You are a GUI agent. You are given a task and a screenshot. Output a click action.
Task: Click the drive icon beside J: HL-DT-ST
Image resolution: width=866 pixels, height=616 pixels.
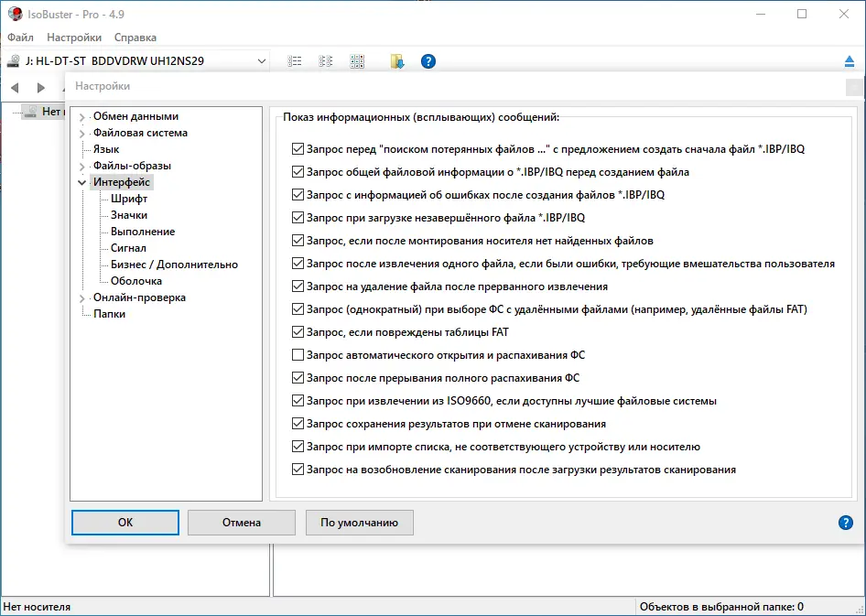13,61
